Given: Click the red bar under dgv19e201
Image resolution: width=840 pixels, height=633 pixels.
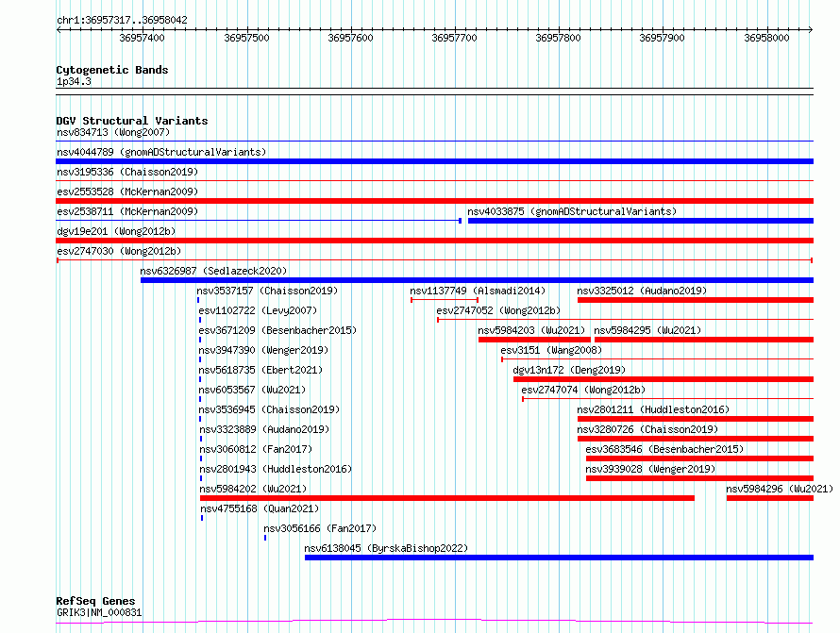Looking at the screenshot, I should 434,241.
